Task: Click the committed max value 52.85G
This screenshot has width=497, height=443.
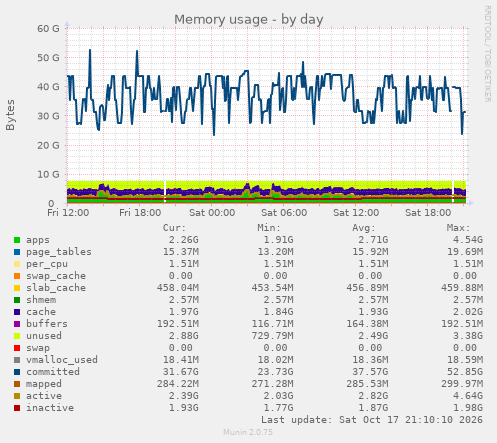Action: pos(465,372)
